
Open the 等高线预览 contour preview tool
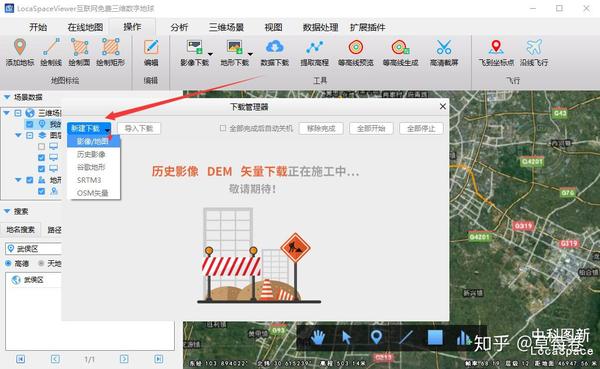(x=355, y=47)
